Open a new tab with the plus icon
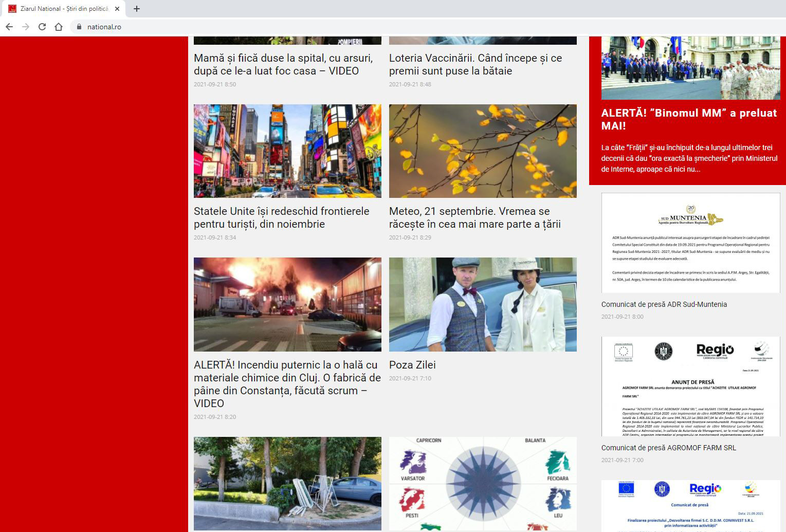The height and width of the screenshot is (532, 786). [x=136, y=9]
